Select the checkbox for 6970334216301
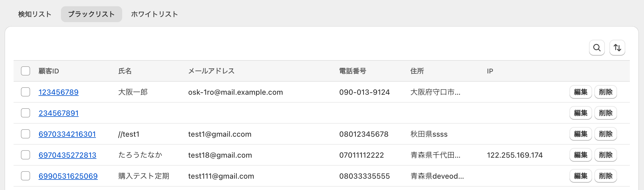The image size is (644, 190). pyautogui.click(x=26, y=134)
